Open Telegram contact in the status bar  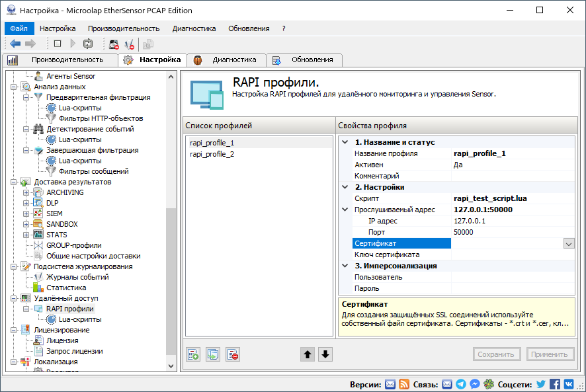pos(461,384)
